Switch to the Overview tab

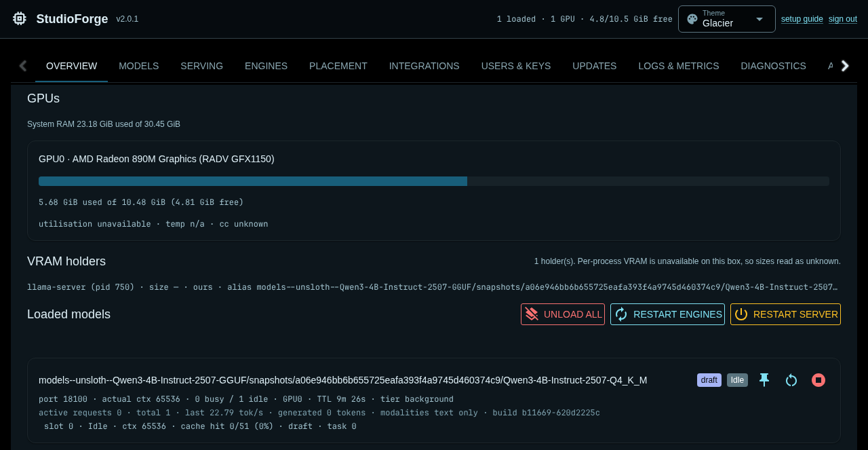click(71, 66)
